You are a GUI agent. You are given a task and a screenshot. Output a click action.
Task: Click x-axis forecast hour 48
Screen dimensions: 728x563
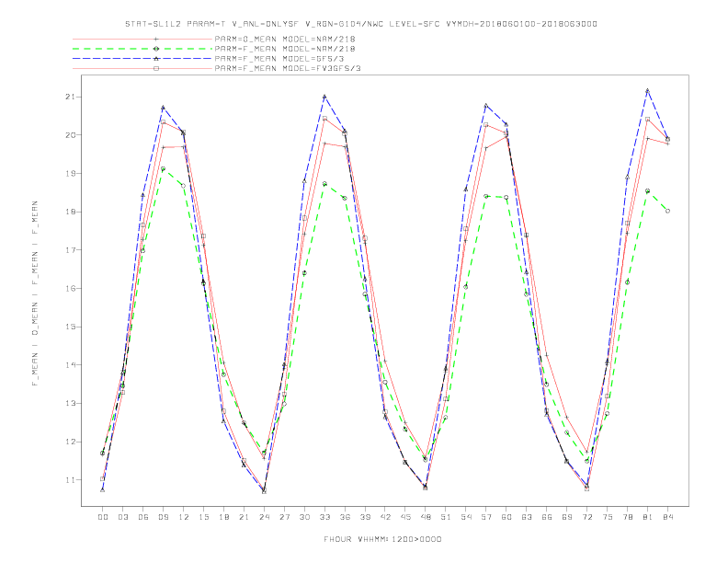[426, 517]
